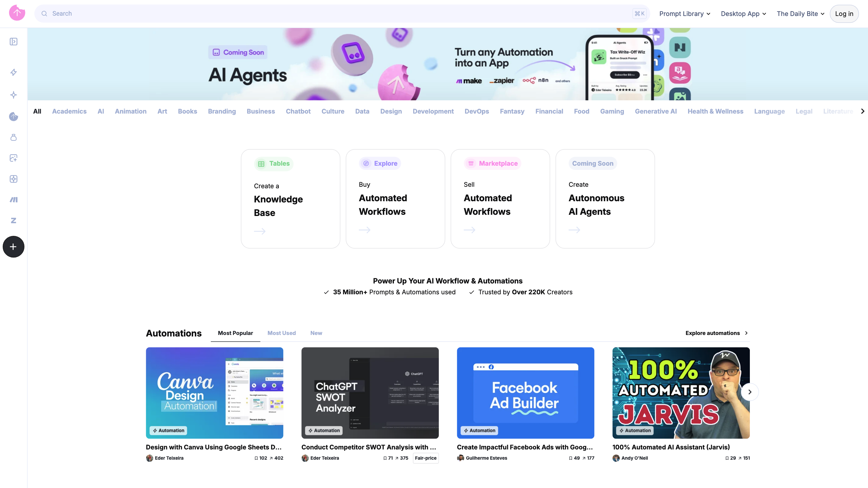Screen dimensions: 868x488
Task: Switch to the Most Used tab
Action: tap(281, 333)
